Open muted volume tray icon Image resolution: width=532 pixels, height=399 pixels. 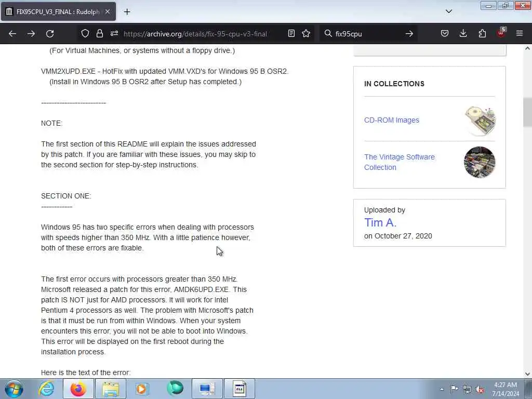pos(480,389)
